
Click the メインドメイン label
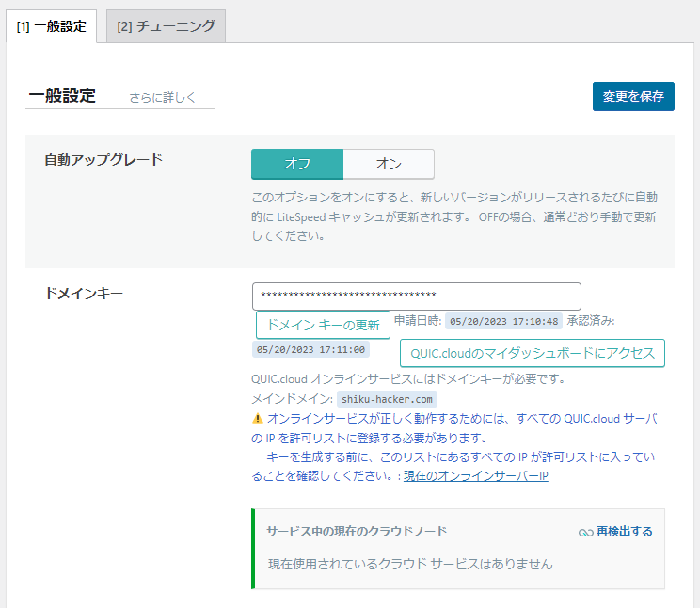(293, 398)
